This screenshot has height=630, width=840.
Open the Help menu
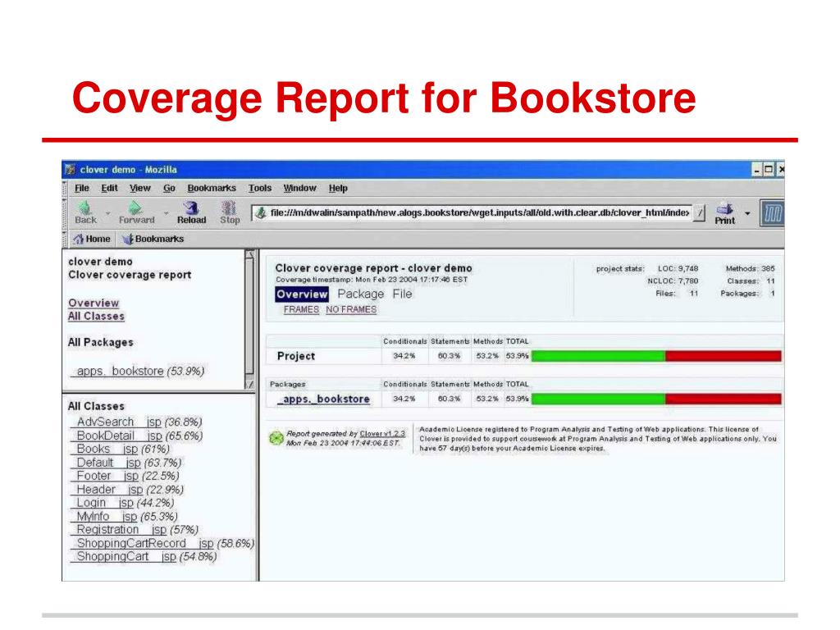pos(338,188)
